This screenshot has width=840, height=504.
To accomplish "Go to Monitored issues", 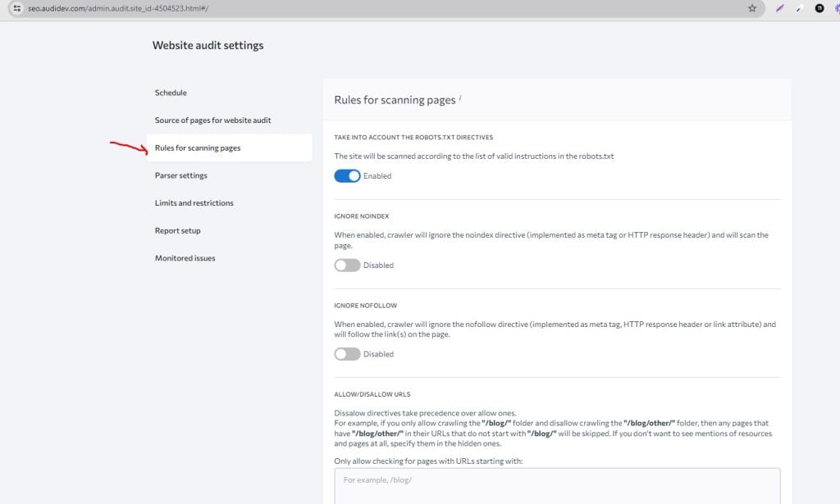I will [185, 257].
